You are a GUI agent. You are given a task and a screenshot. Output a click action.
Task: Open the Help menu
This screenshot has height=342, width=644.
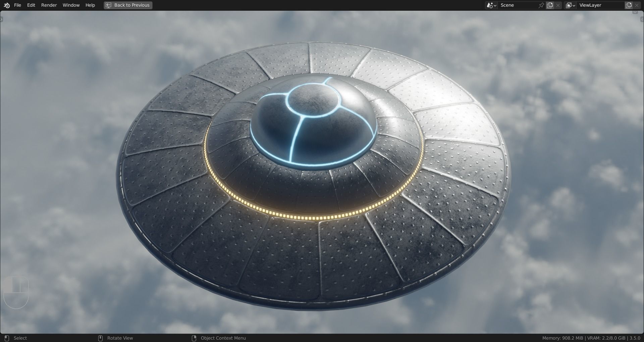coord(90,5)
